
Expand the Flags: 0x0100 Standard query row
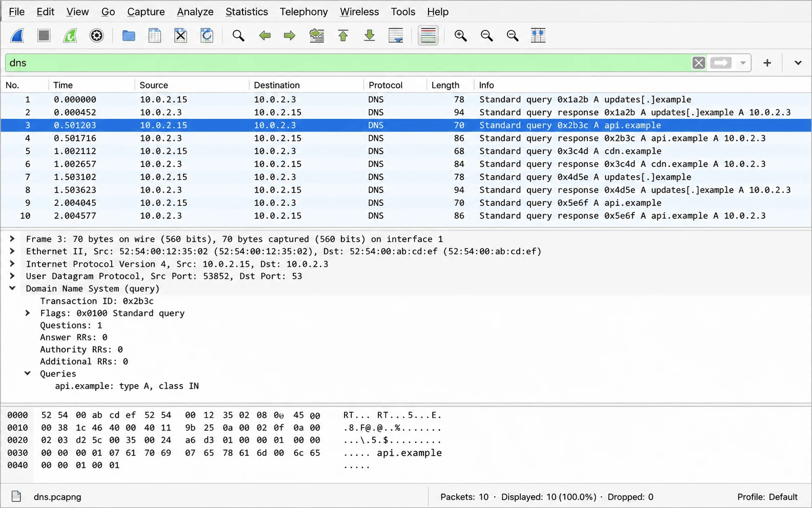pos(27,313)
